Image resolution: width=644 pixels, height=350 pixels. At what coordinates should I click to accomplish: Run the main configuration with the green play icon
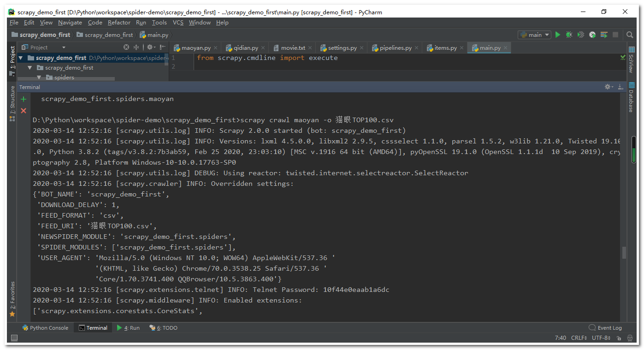[558, 35]
